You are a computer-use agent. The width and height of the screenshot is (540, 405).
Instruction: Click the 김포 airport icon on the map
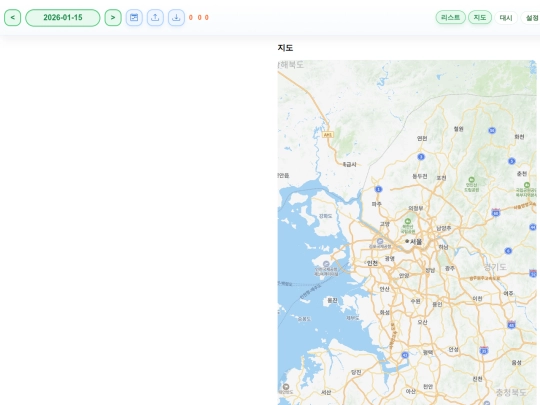(x=380, y=241)
